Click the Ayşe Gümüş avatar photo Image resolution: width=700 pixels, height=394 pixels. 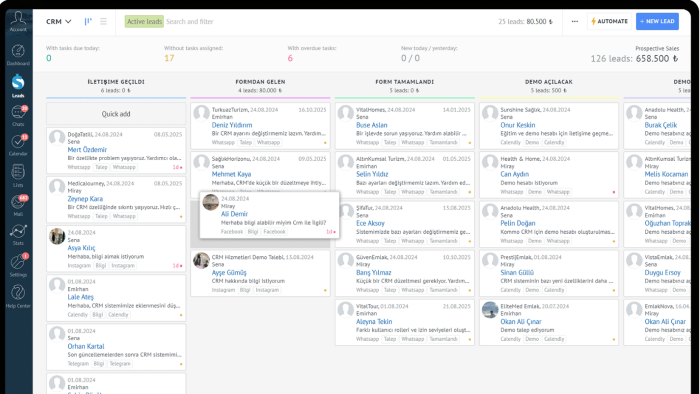pos(201,261)
